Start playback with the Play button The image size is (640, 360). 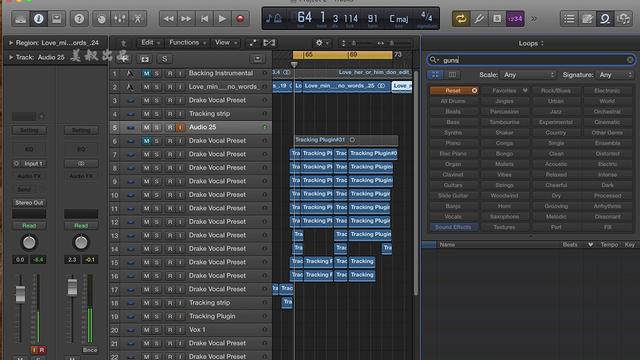pos(222,19)
